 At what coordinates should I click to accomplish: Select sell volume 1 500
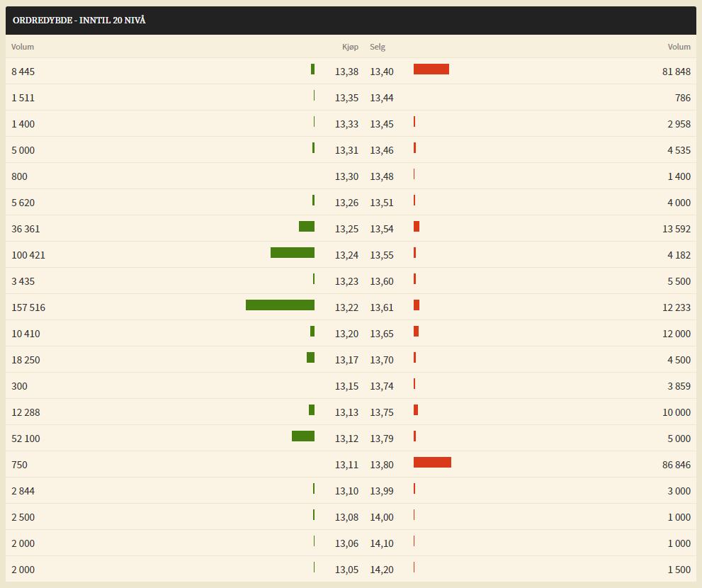(679, 570)
